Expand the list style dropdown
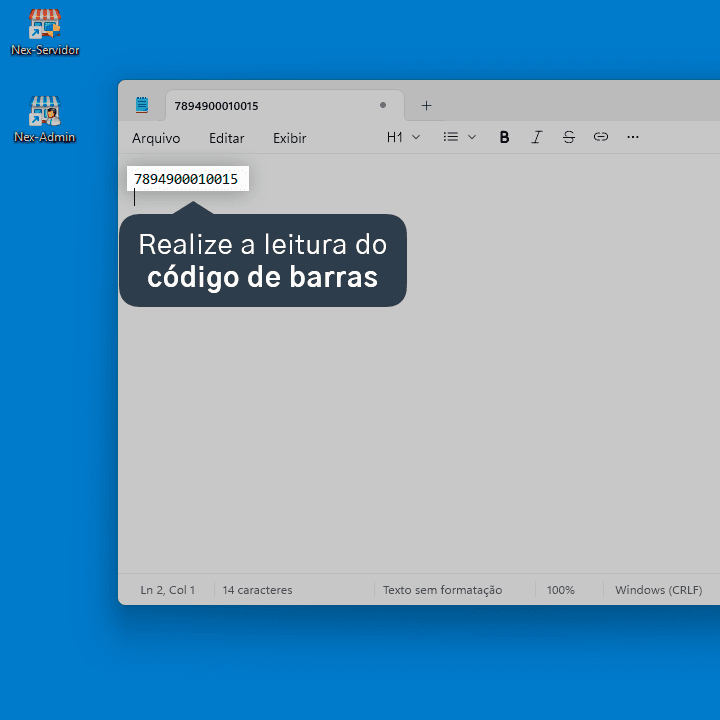The height and width of the screenshot is (720, 720). point(460,137)
